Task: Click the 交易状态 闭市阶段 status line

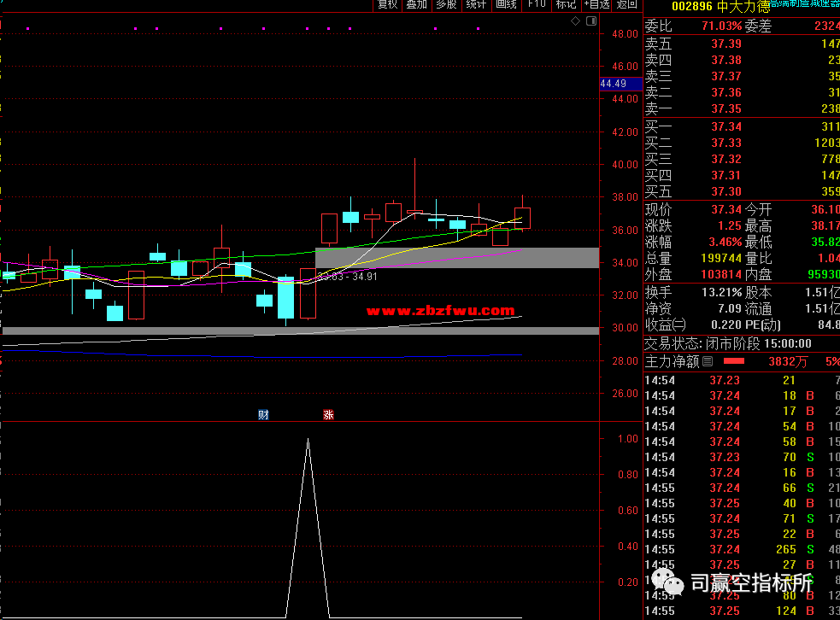Action: pos(727,343)
